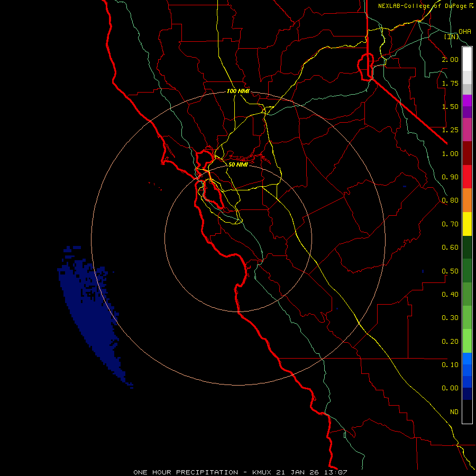Click the 0.00 scale value

[x=450, y=388]
